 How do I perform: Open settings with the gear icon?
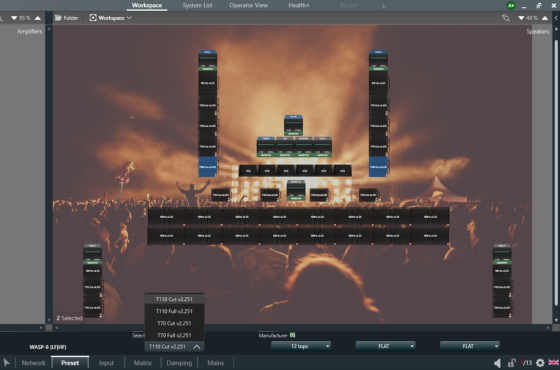pyautogui.click(x=540, y=363)
